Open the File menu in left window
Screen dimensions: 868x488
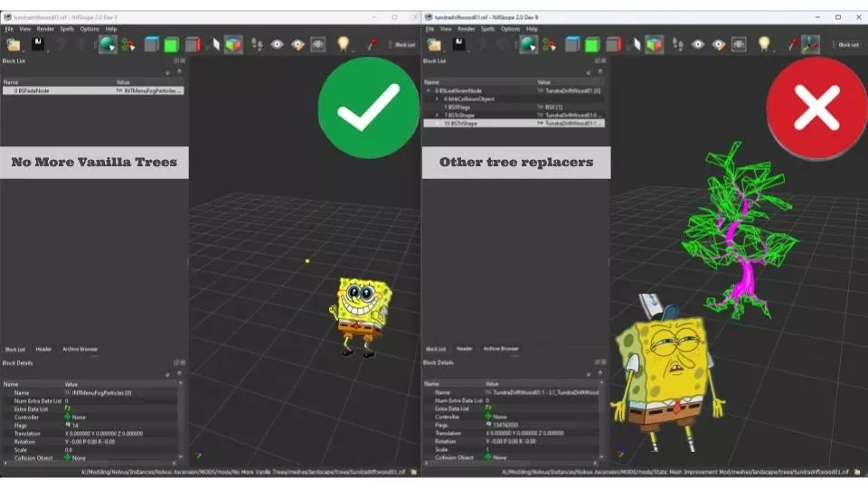9,29
